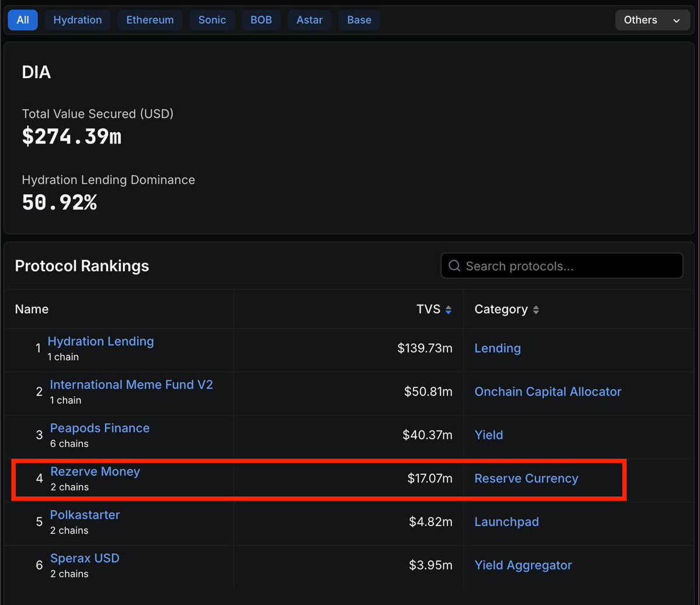Viewport: 700px width, 605px height.
Task: Open Rezerve Money protocol link
Action: [95, 471]
